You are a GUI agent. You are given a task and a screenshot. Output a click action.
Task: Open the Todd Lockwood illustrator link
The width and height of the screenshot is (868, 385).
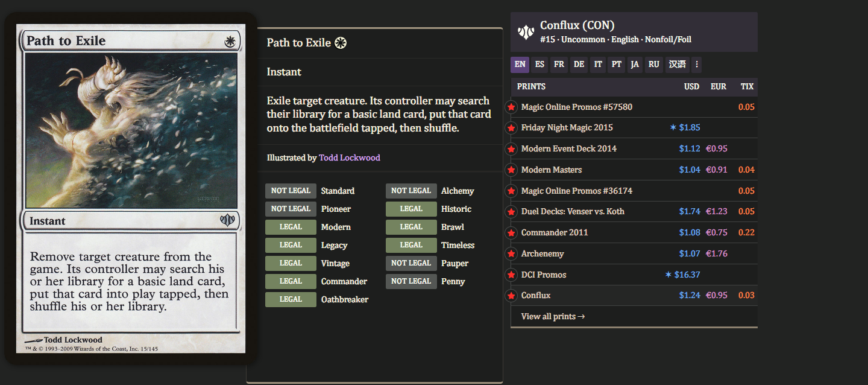click(350, 157)
